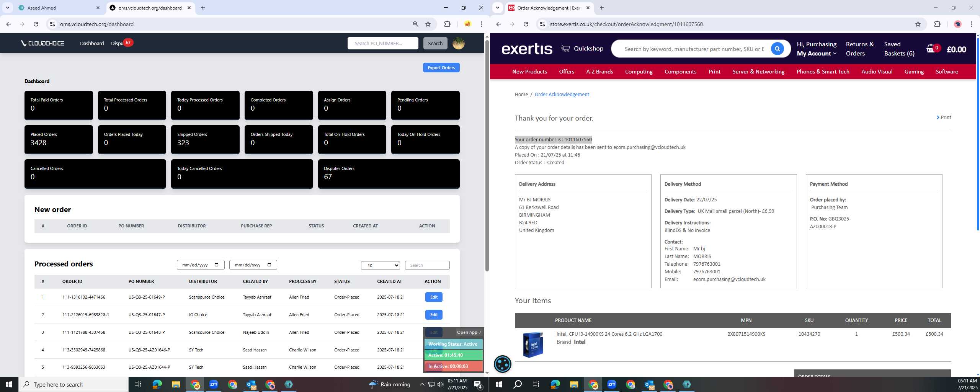Open the calendar picker in the second date field
This screenshot has width=980, height=392.
click(269, 265)
